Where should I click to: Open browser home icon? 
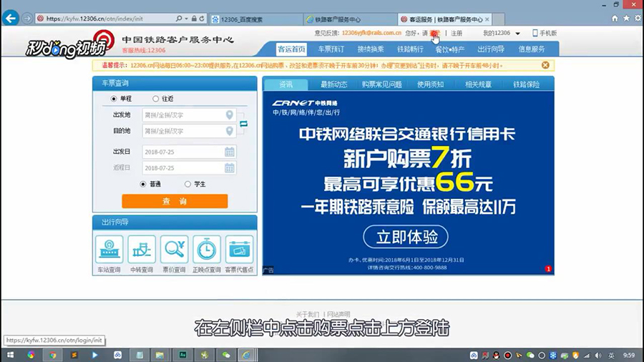click(615, 18)
